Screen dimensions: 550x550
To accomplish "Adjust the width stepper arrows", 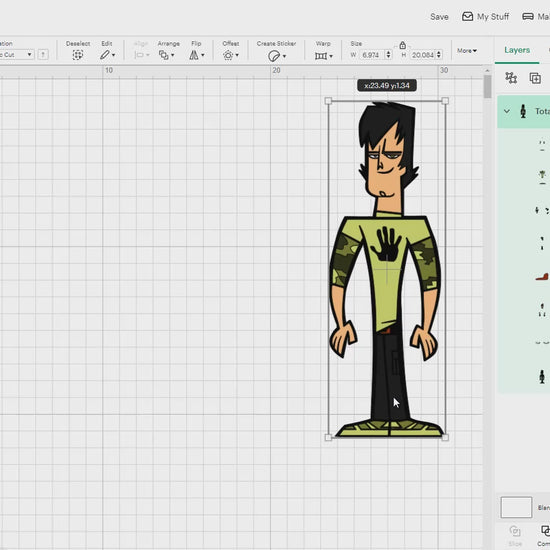I will coord(388,55).
